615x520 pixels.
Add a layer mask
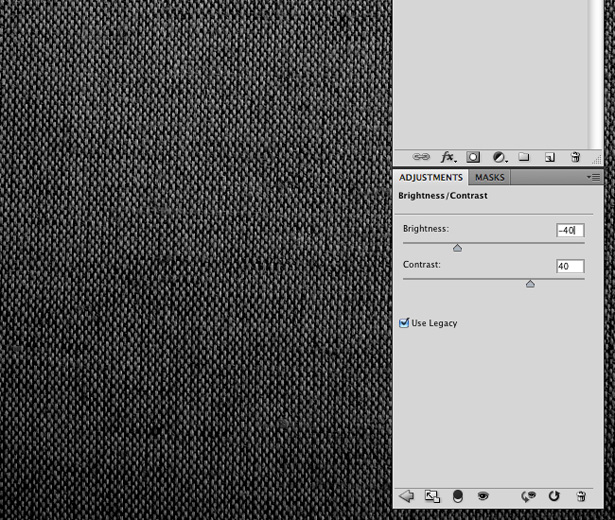[473, 157]
